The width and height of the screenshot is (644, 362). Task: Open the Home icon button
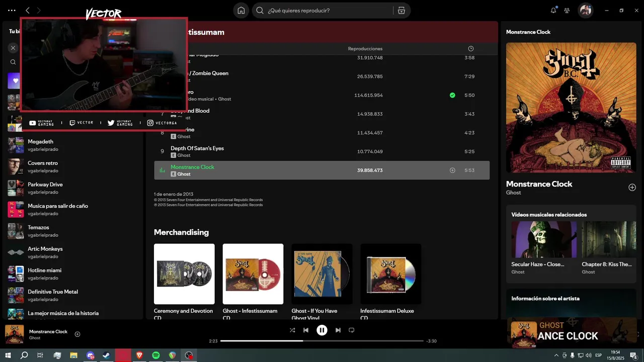[x=241, y=10]
